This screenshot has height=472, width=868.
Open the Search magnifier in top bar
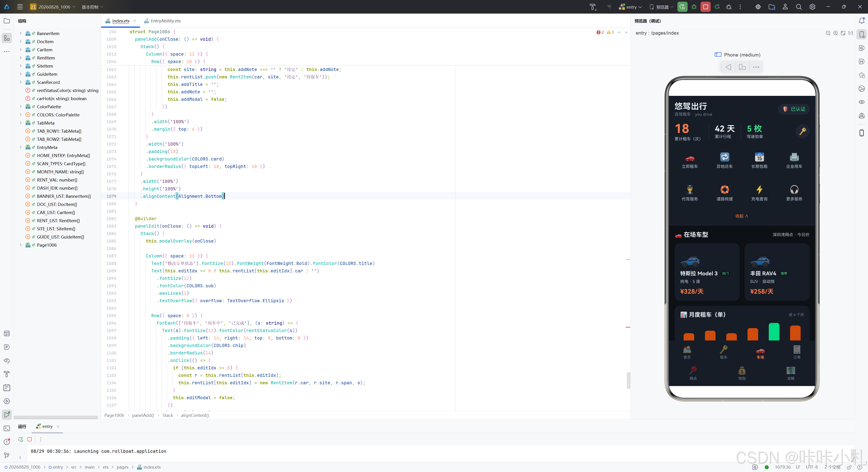(799, 7)
